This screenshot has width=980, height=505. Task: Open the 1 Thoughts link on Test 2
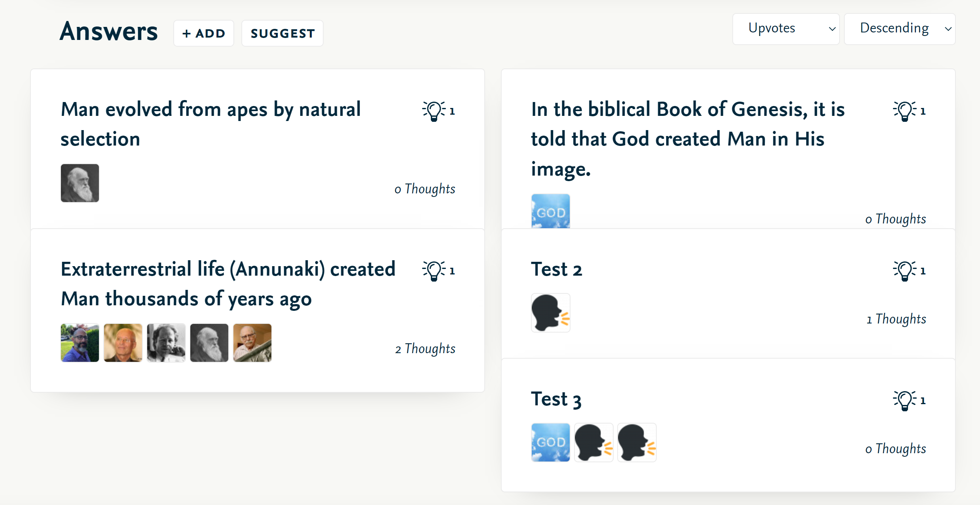896,319
